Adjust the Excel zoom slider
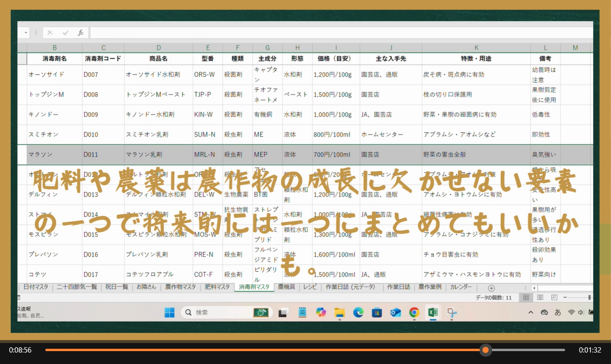Image resolution: width=611 pixels, height=364 pixels. pos(589,298)
